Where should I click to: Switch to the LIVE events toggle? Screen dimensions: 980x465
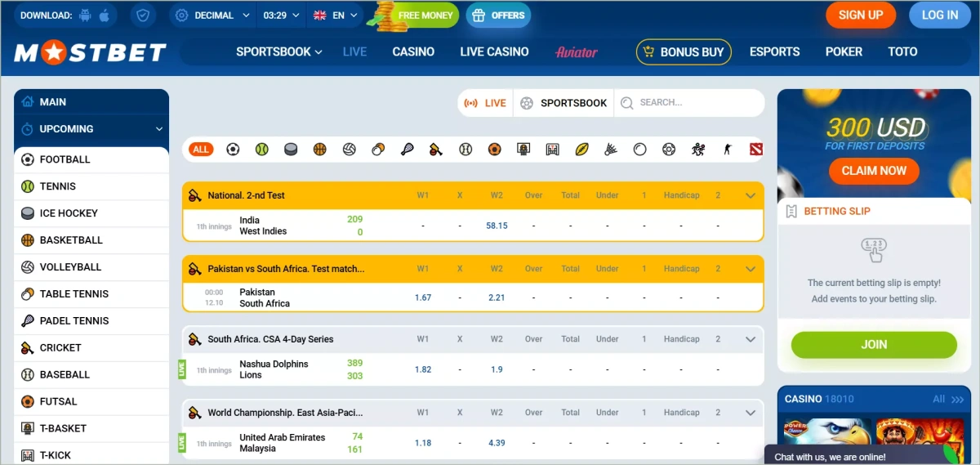coord(486,103)
